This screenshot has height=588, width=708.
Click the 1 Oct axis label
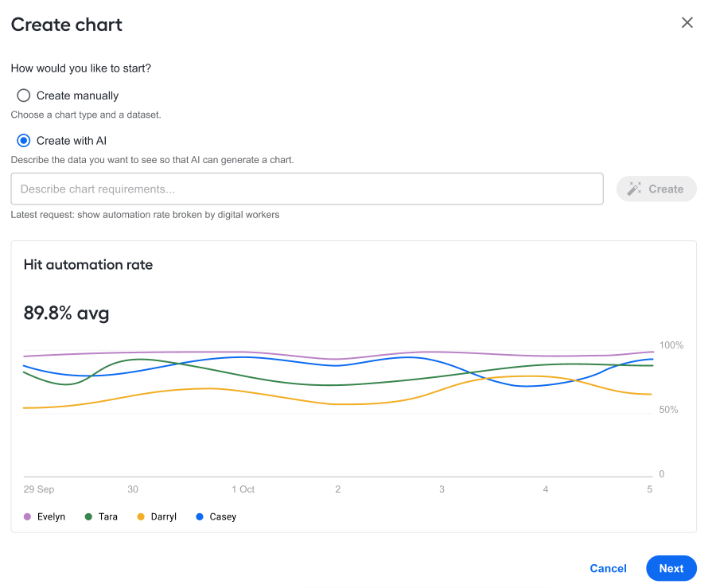(x=243, y=489)
